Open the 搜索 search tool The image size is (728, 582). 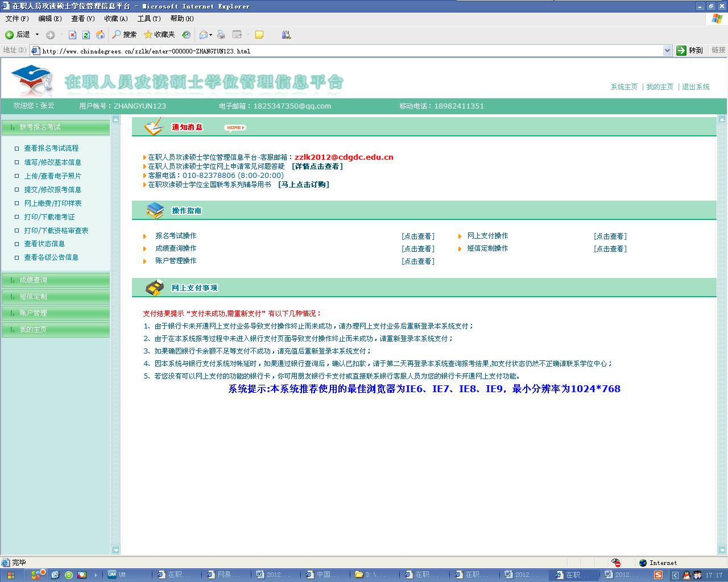[x=124, y=35]
